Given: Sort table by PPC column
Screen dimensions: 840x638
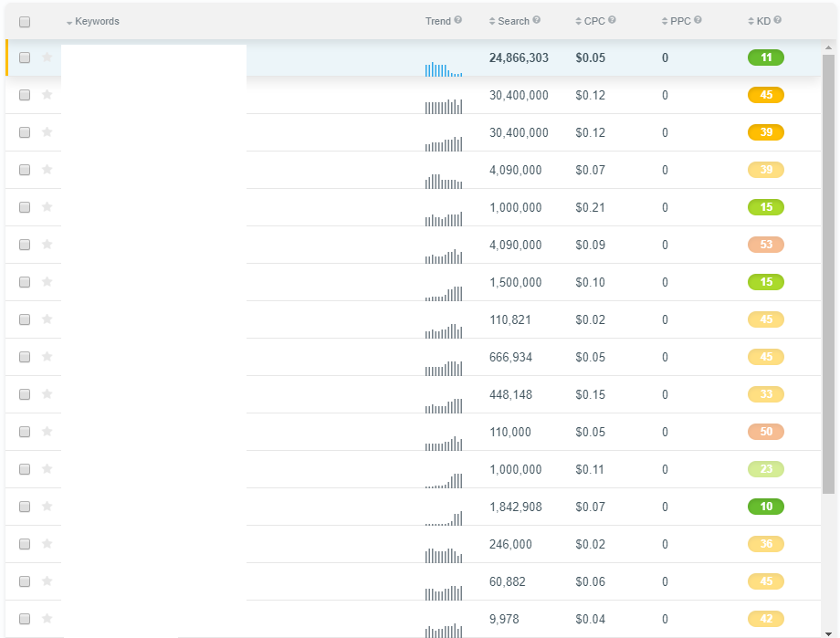Looking at the screenshot, I should 676,21.
